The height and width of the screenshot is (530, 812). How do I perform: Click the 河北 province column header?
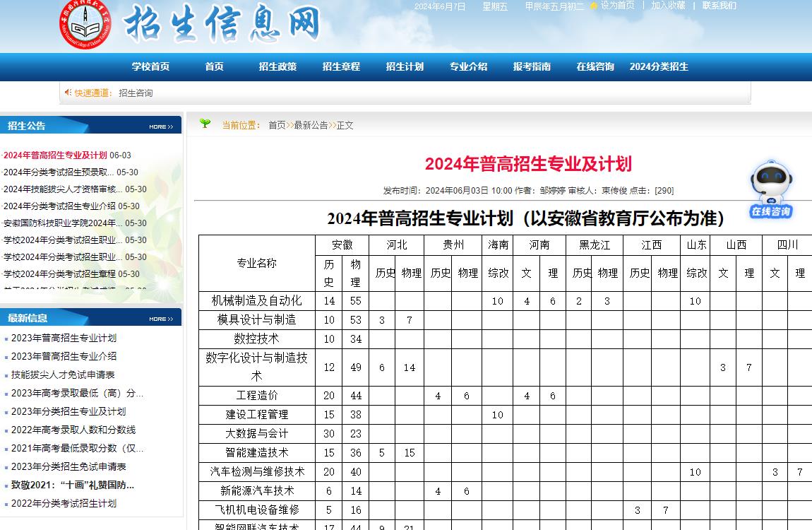pos(397,245)
